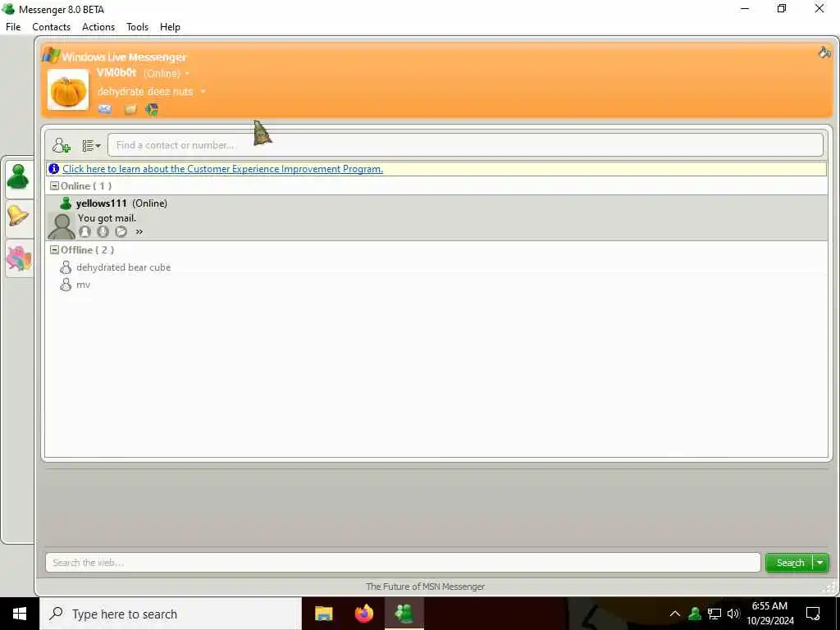Image resolution: width=840 pixels, height=630 pixels.
Task: Collapse the Offline contacts group
Action: 54,249
